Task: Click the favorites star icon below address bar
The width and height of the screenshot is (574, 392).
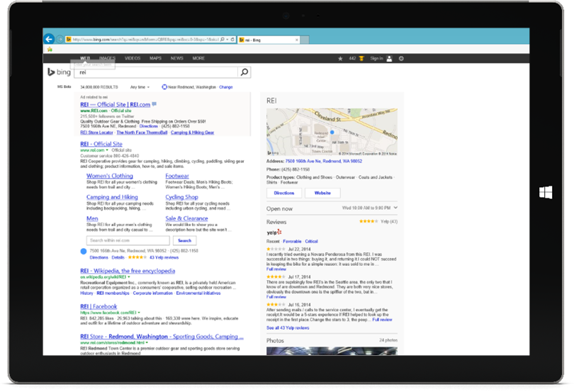Action: pyautogui.click(x=50, y=49)
